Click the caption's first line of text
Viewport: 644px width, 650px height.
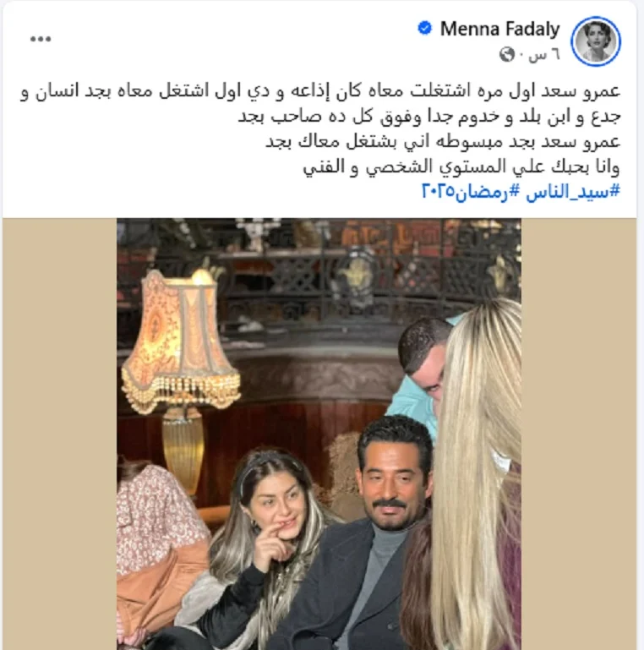[320, 91]
